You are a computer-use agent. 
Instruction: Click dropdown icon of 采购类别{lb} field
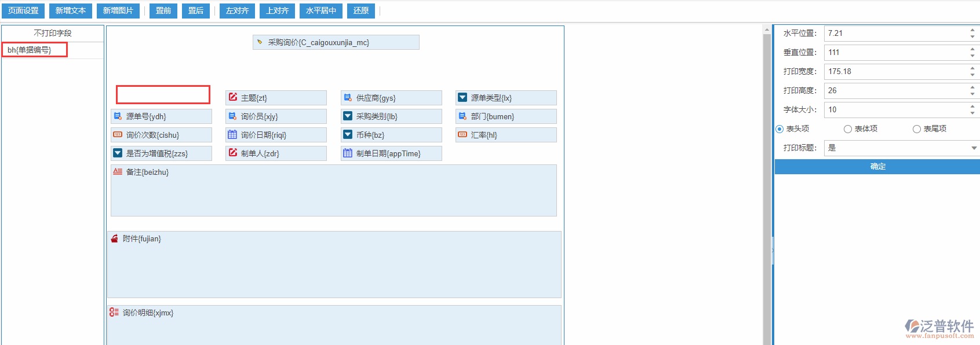point(348,116)
